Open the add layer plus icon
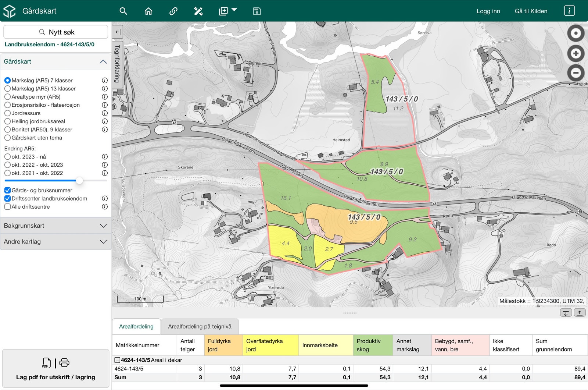This screenshot has height=390, width=588. (x=223, y=11)
